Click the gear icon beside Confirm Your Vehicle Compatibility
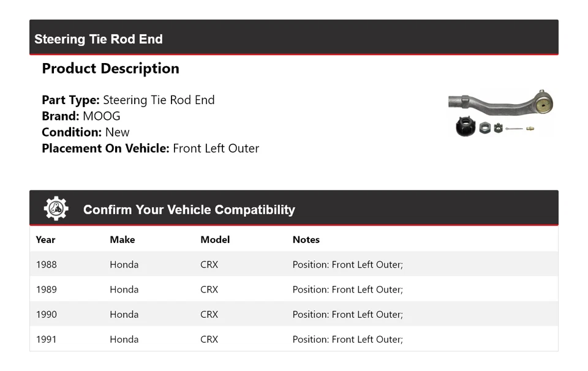Viewport: 588px width, 371px height. tap(56, 209)
